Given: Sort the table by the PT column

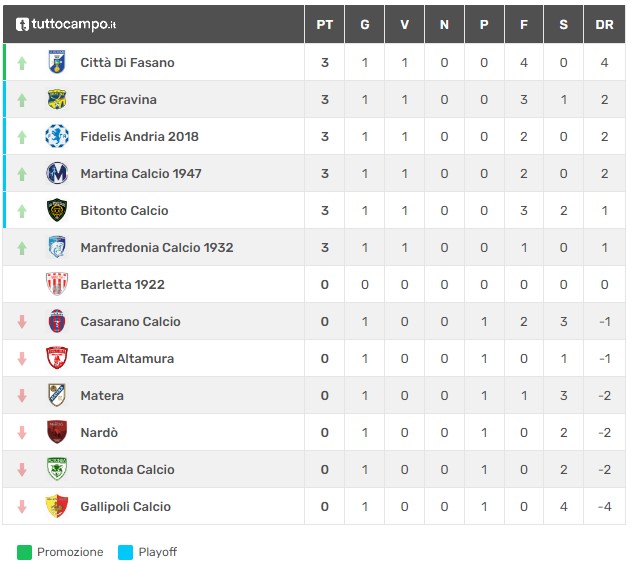Looking at the screenshot, I should [324, 25].
